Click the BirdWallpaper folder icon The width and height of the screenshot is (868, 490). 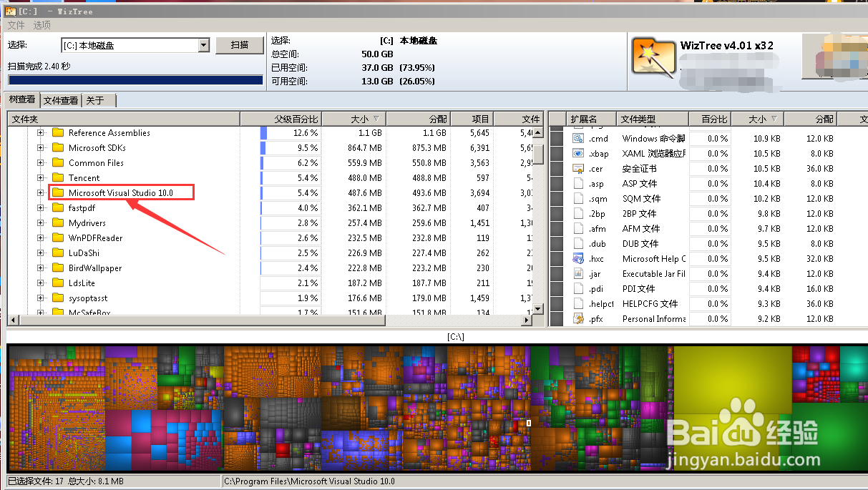point(58,268)
